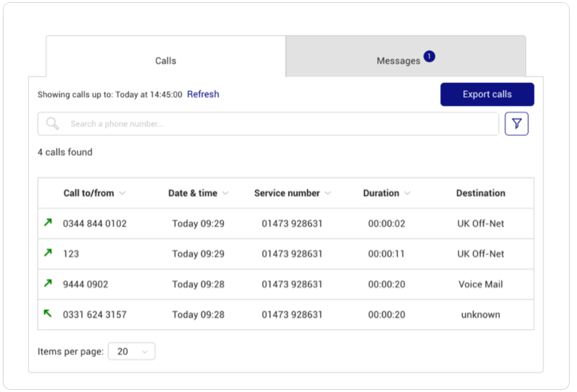Sort by Duration column chevron
This screenshot has width=577, height=392.
tap(407, 193)
